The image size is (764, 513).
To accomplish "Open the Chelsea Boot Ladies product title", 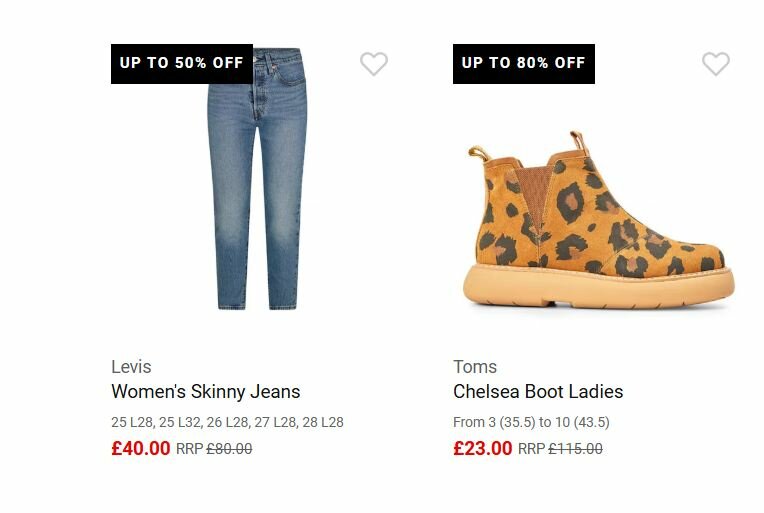I will click(x=538, y=392).
